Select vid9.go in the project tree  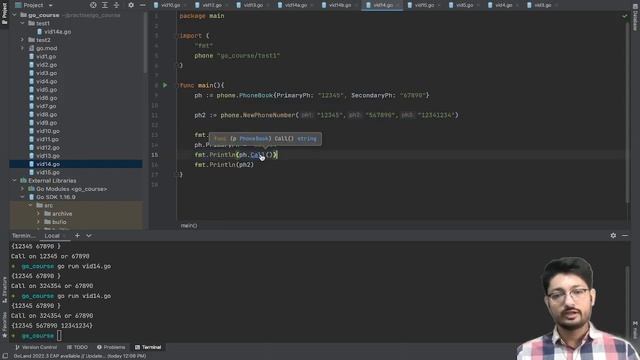pos(46,123)
